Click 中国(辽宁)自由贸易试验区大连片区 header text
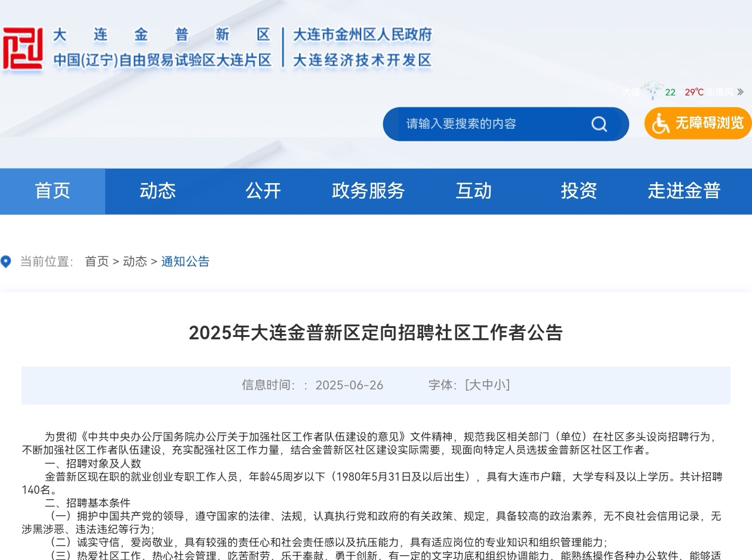 pos(162,61)
